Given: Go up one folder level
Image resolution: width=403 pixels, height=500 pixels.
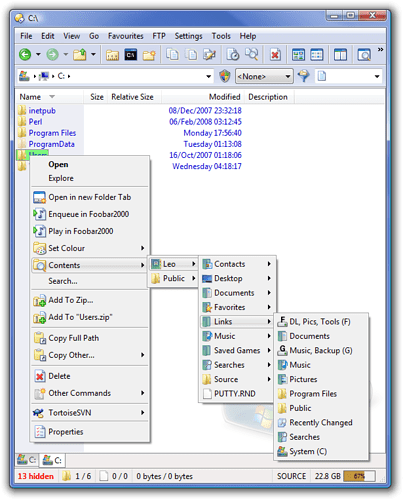Looking at the screenshot, I should [80, 54].
